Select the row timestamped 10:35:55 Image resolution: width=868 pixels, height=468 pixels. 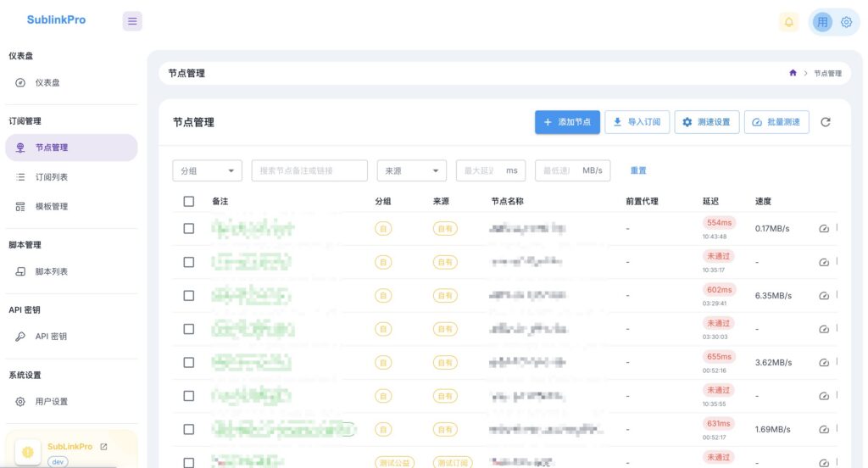coord(189,396)
